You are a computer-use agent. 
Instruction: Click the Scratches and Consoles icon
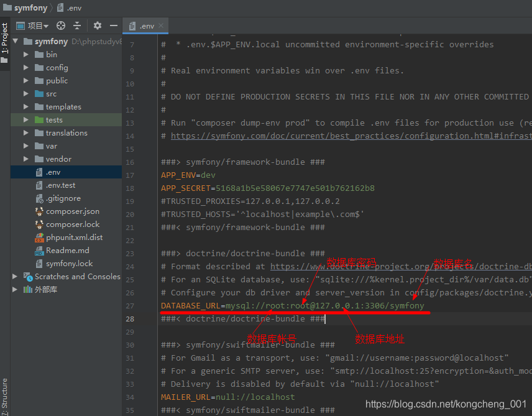click(28, 277)
